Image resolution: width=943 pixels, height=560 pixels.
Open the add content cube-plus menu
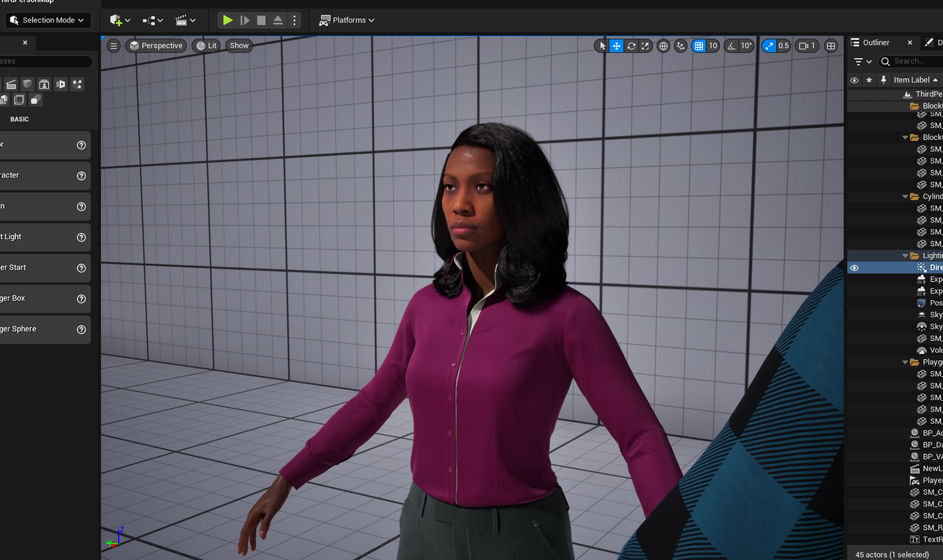click(x=119, y=20)
